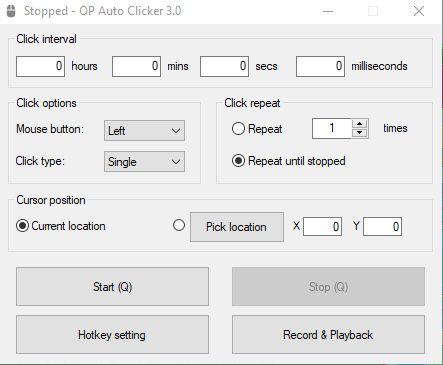Focus the secs interval field
The height and width of the screenshot is (365, 443).
pyautogui.click(x=224, y=66)
